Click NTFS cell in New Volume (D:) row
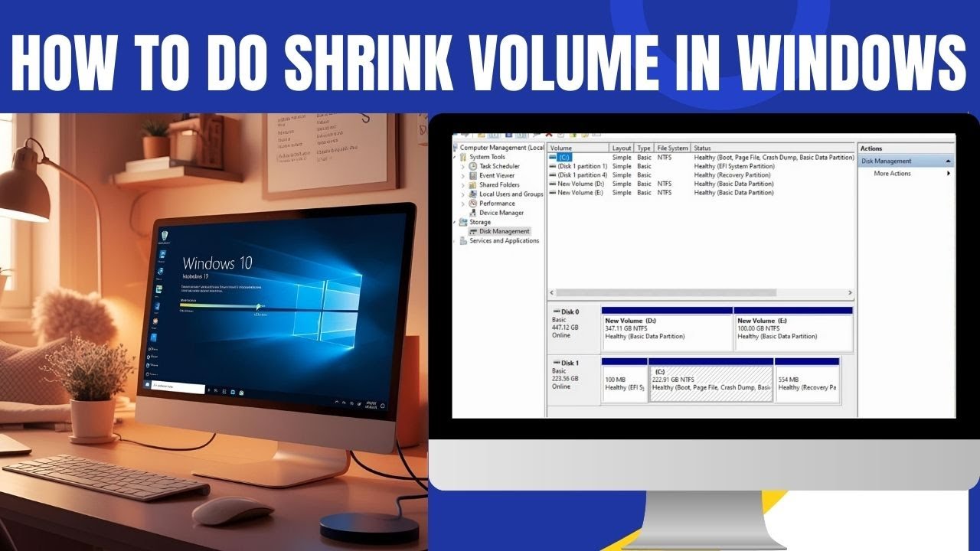980x551 pixels. click(x=664, y=184)
